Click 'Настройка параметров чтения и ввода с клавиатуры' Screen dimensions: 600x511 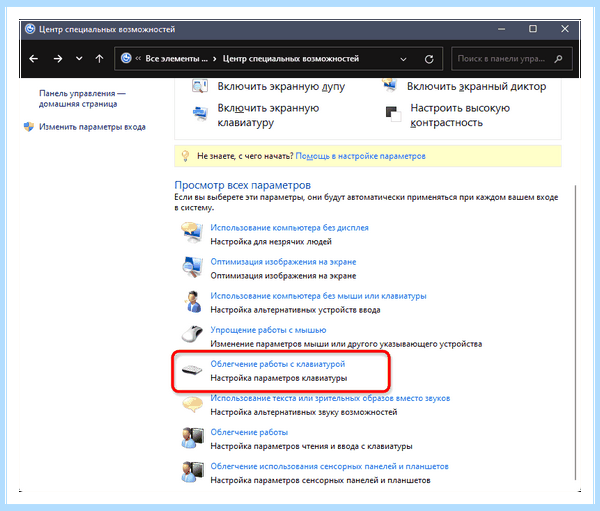click(311, 446)
